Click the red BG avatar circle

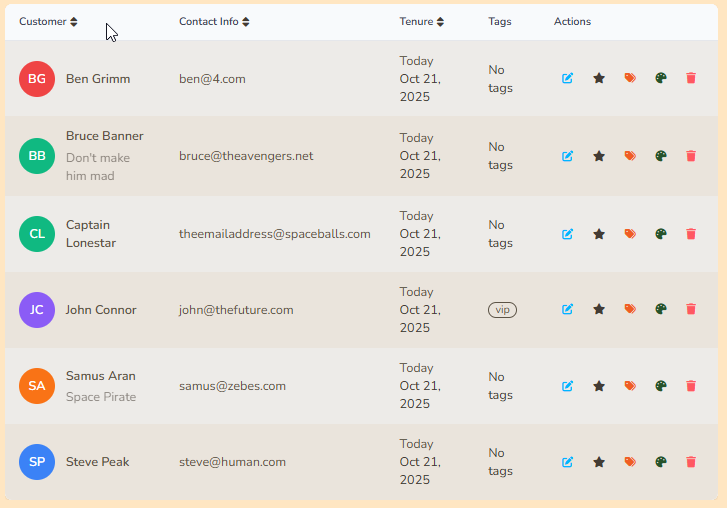tap(37, 79)
